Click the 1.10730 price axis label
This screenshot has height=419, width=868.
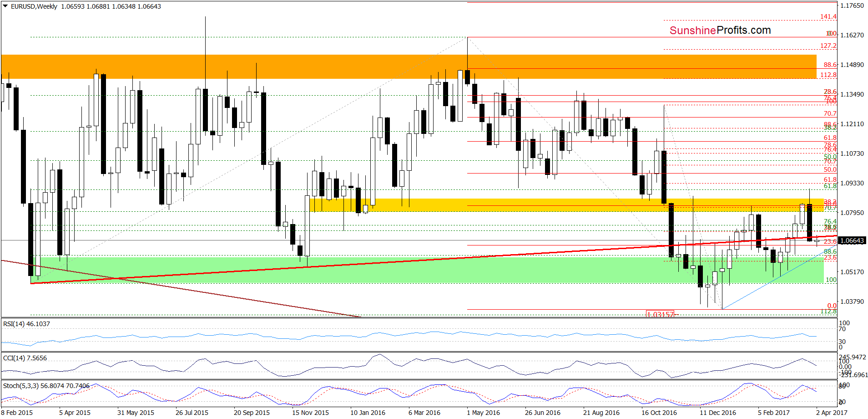tap(852, 153)
